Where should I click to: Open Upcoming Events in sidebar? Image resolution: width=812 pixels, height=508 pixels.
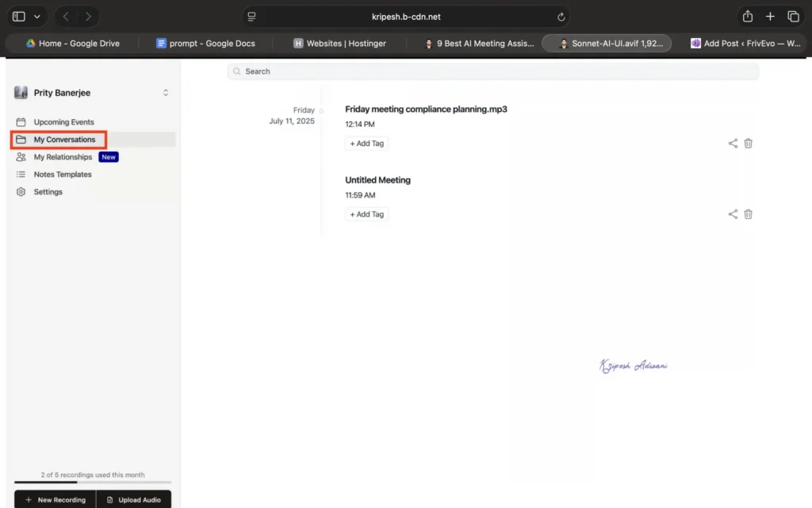click(x=63, y=122)
